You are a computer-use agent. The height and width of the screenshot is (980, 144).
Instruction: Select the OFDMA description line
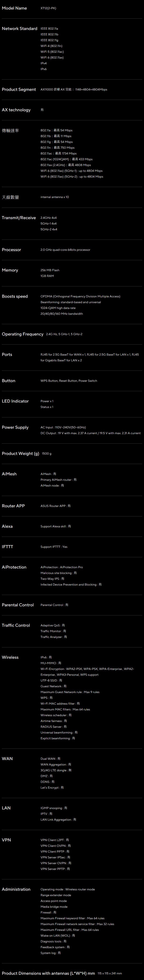80,296
